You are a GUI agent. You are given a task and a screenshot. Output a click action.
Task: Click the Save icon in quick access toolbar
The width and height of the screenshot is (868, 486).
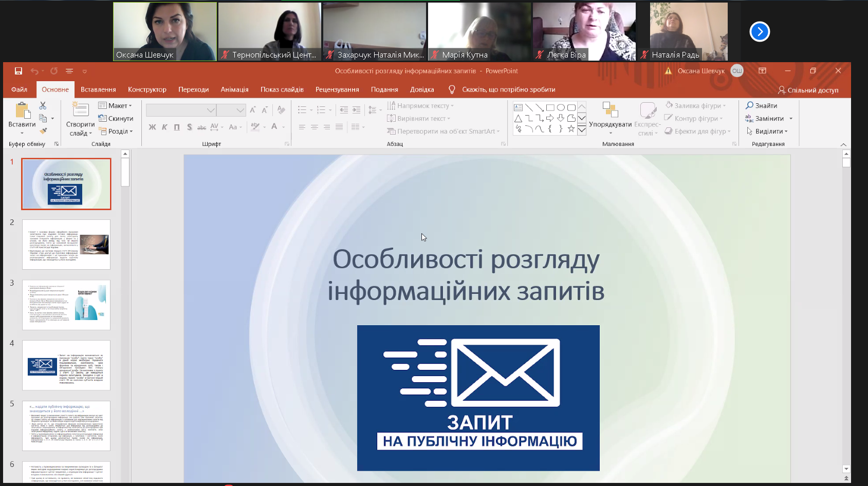click(19, 71)
